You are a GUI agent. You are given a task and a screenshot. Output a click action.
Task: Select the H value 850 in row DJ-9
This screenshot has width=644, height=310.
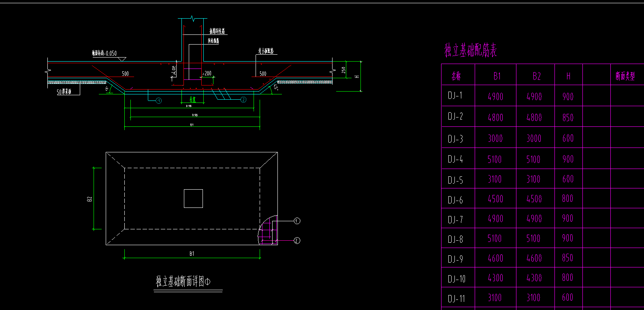[x=567, y=258]
